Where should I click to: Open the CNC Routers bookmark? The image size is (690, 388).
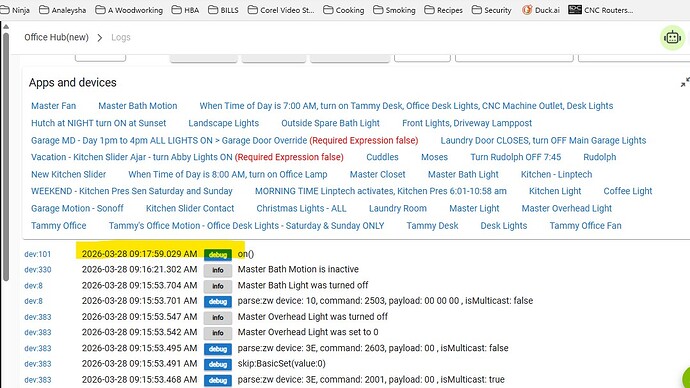(601, 10)
